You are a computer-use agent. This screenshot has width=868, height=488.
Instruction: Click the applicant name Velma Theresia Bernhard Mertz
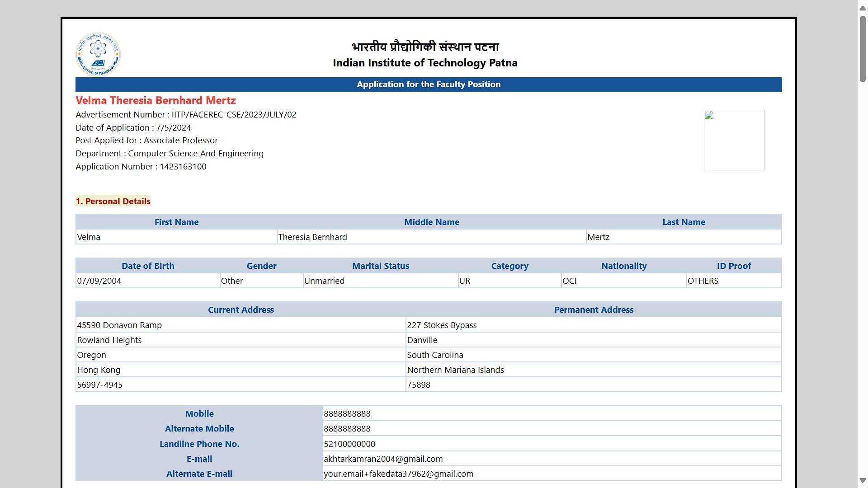pos(156,100)
